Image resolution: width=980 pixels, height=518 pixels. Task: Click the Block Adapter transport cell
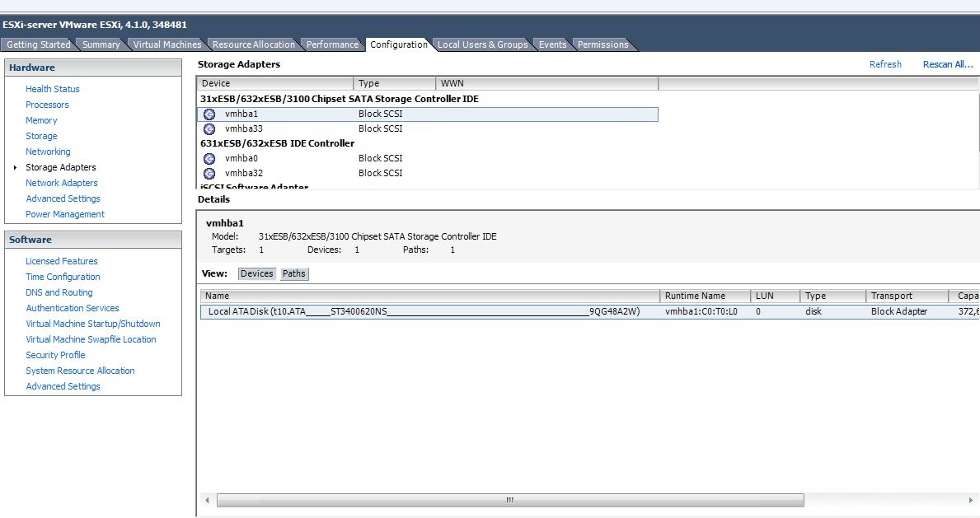(x=898, y=312)
